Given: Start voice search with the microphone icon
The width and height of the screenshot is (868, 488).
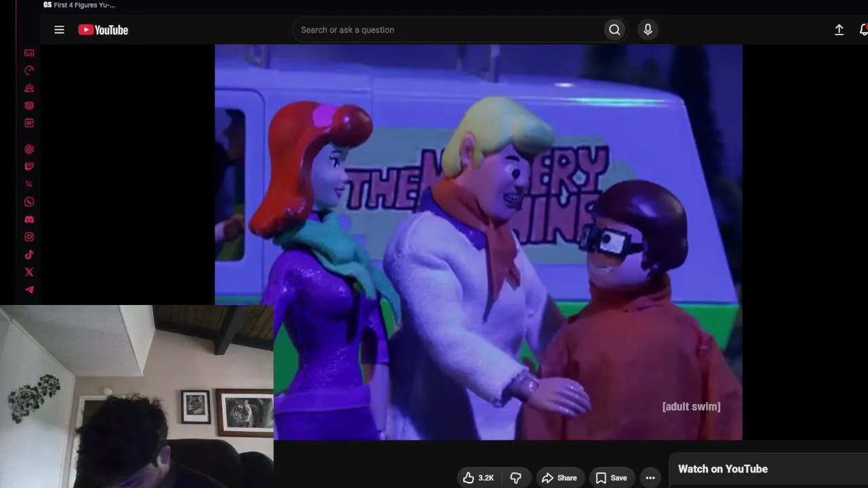Looking at the screenshot, I should click(648, 30).
